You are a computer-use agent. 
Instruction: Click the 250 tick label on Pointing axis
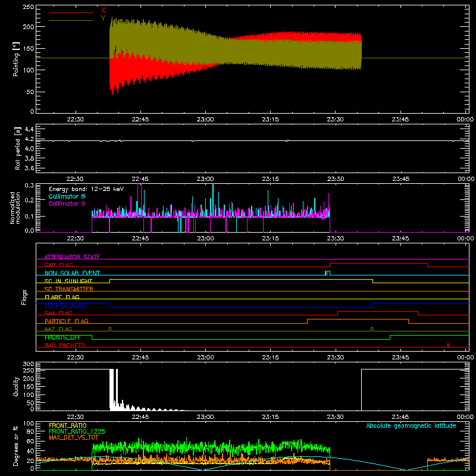(x=29, y=7)
